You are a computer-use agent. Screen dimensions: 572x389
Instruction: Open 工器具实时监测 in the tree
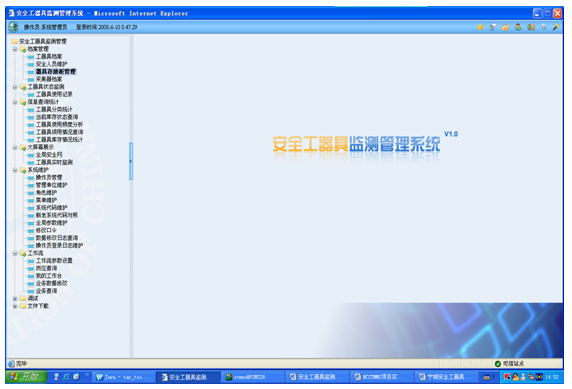pos(54,162)
